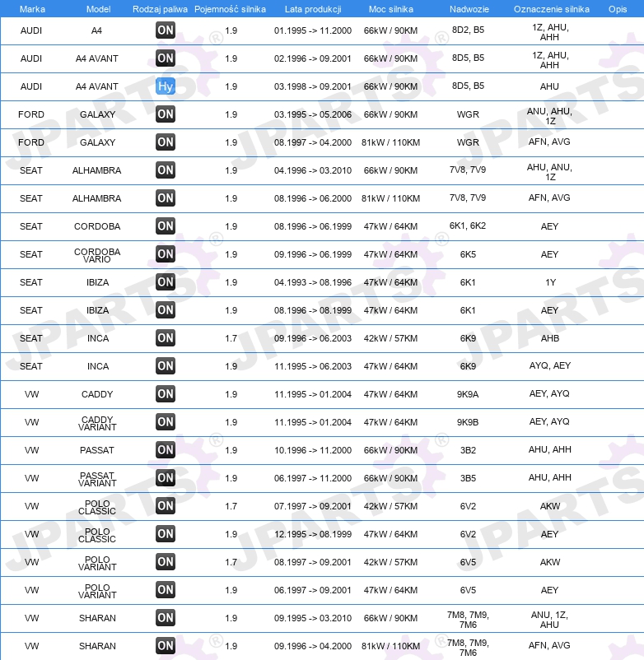Select ON badge in VW SHARAN 66kW row
This screenshot has height=660, width=644.
(x=165, y=618)
